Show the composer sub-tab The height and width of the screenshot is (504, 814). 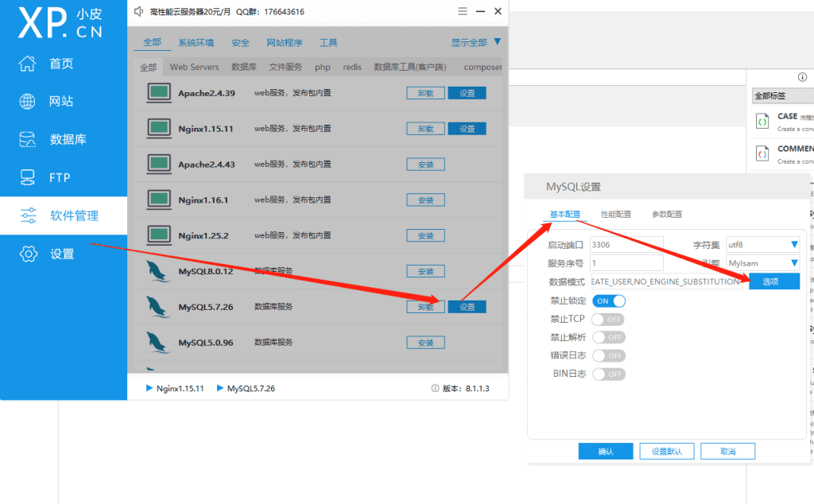click(x=483, y=67)
